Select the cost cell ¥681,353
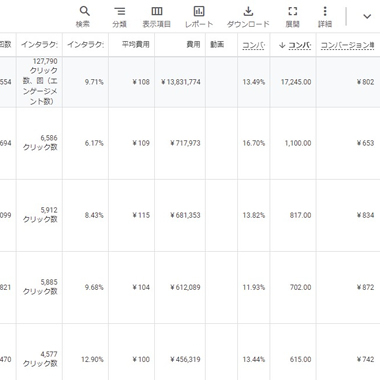Image resolution: width=380 pixels, height=380 pixels. coord(185,215)
